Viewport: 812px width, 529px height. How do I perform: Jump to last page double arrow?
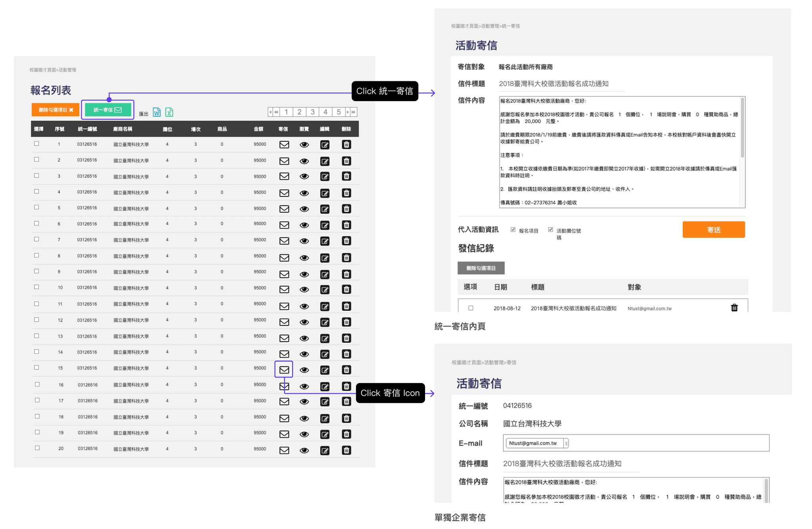click(x=354, y=112)
